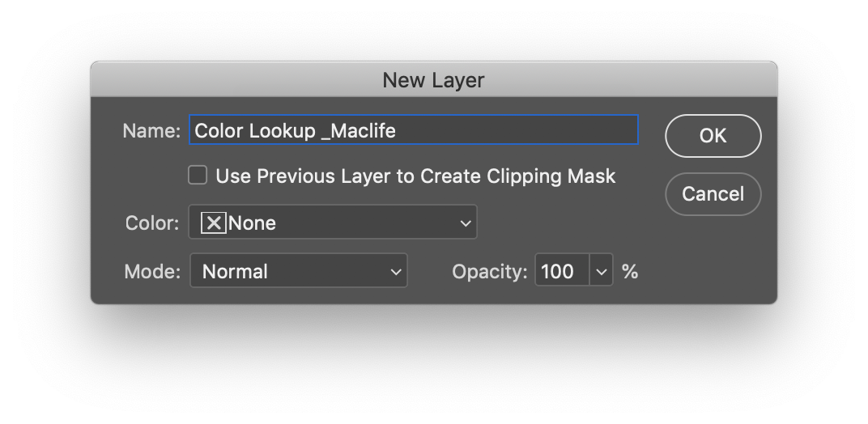The image size is (868, 424).
Task: Click the percent sign beside Opacity
Action: [630, 272]
